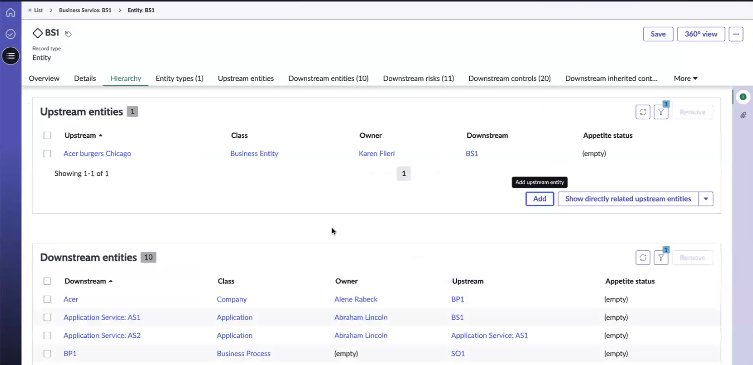753x365 pixels.
Task: Open the Acer downstream entity link
Action: (71, 299)
